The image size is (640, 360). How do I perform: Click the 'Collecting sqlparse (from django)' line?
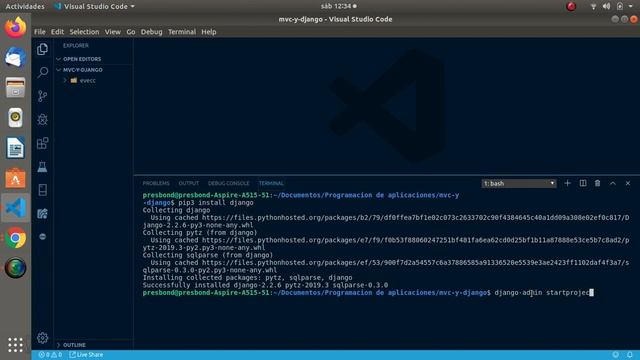point(208,255)
